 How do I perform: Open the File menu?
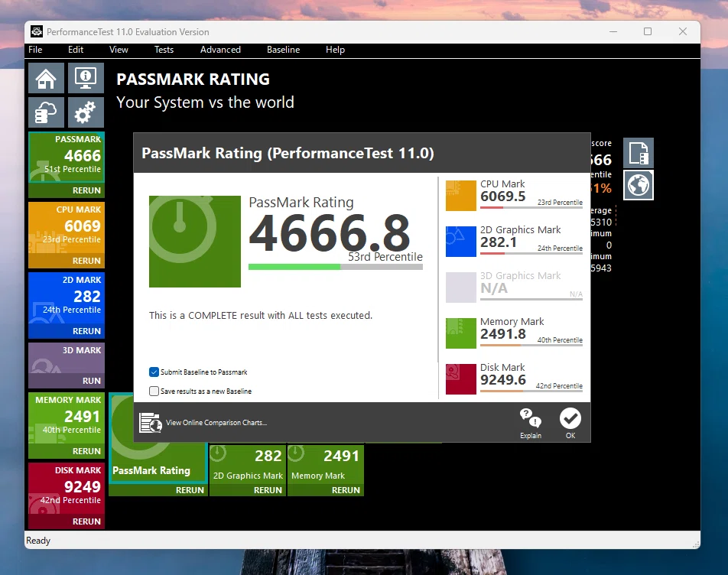(x=35, y=50)
